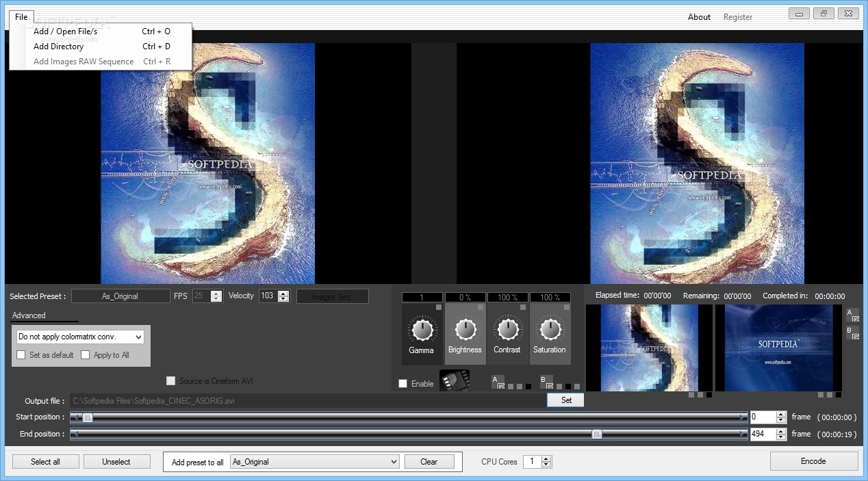Tick the Apply to All checkbox

[86, 355]
